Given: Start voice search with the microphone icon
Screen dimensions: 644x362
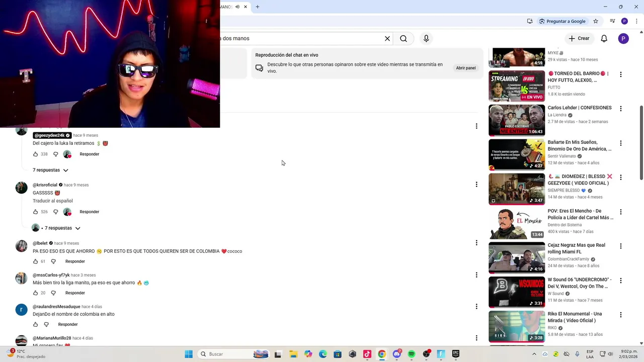Looking at the screenshot, I should (x=426, y=38).
